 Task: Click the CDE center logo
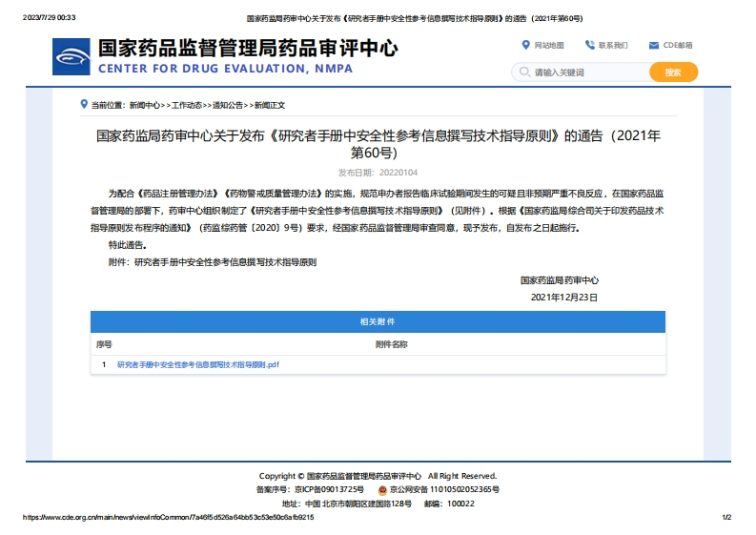[72, 57]
